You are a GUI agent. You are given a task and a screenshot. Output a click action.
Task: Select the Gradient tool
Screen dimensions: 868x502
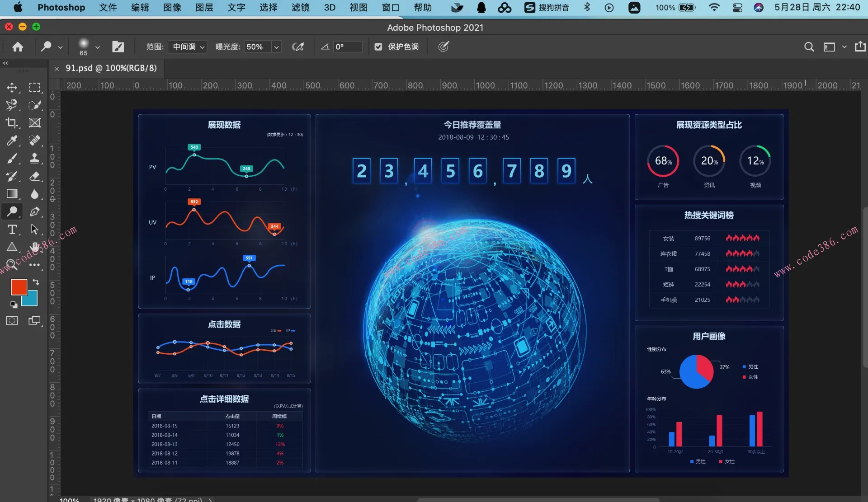click(12, 194)
